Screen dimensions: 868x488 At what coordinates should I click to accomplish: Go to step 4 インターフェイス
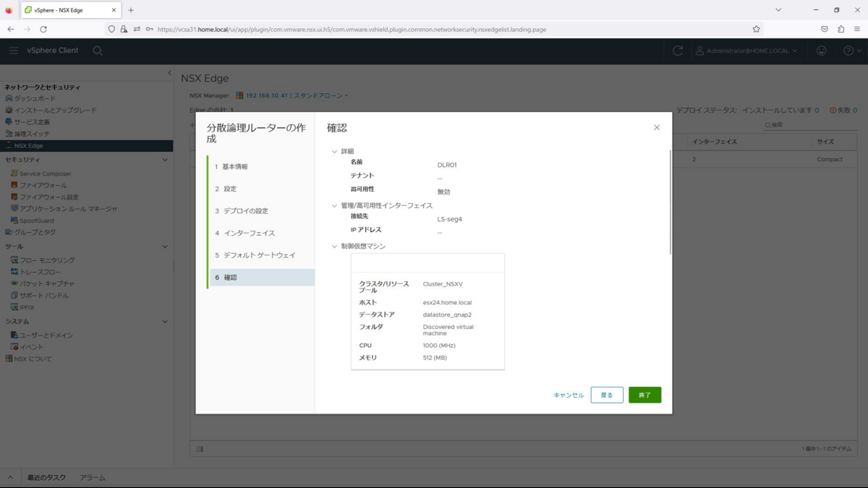point(262,234)
